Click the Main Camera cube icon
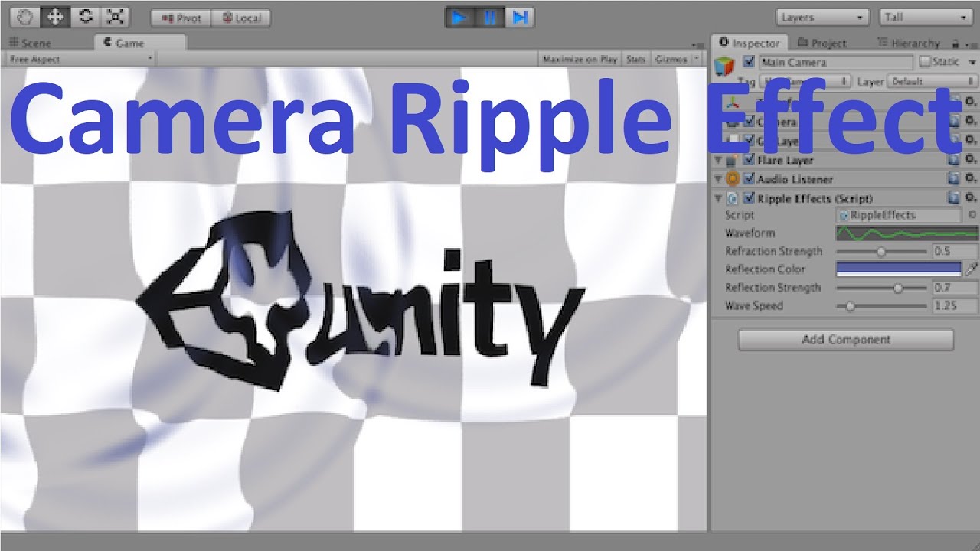Screen dimensions: 980x551 coord(724,67)
